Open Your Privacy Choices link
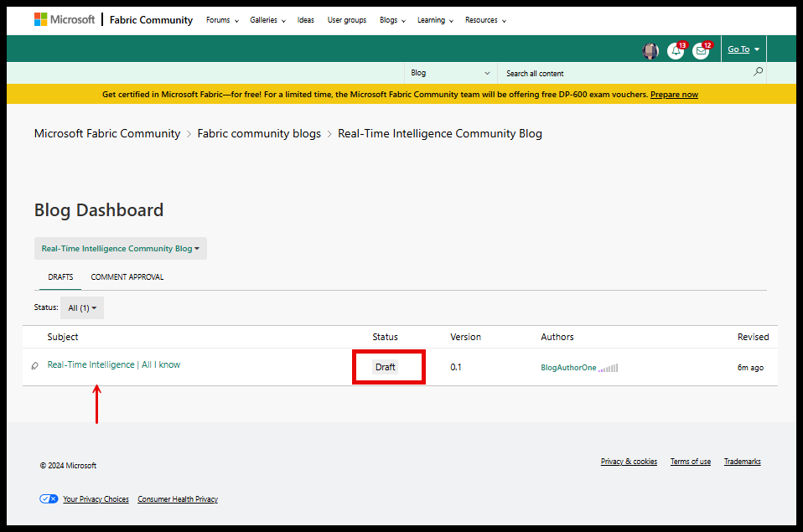This screenshot has width=803, height=532. coord(96,498)
